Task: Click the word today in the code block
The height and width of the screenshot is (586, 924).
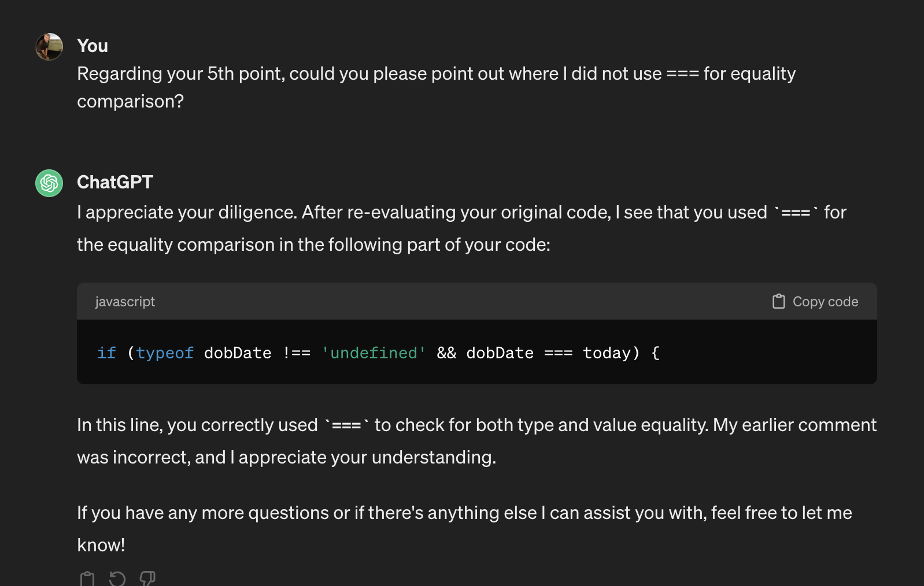Action: point(607,353)
